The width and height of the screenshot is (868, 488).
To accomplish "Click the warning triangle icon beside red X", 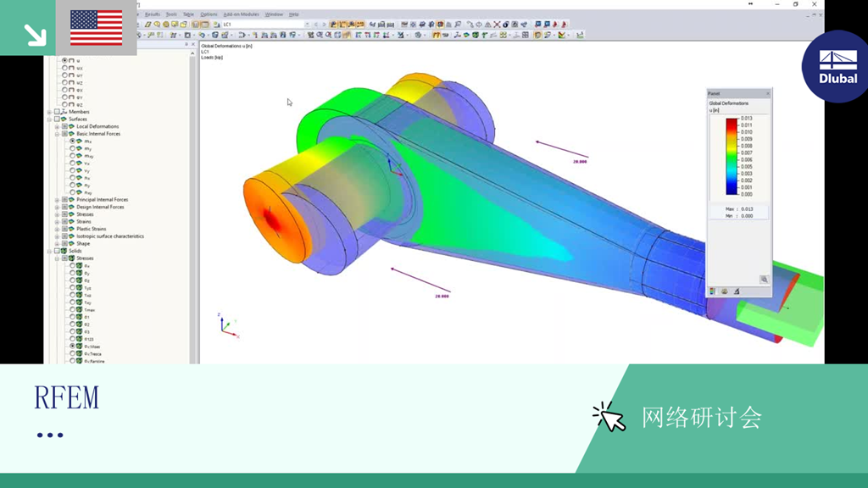I will (487, 25).
